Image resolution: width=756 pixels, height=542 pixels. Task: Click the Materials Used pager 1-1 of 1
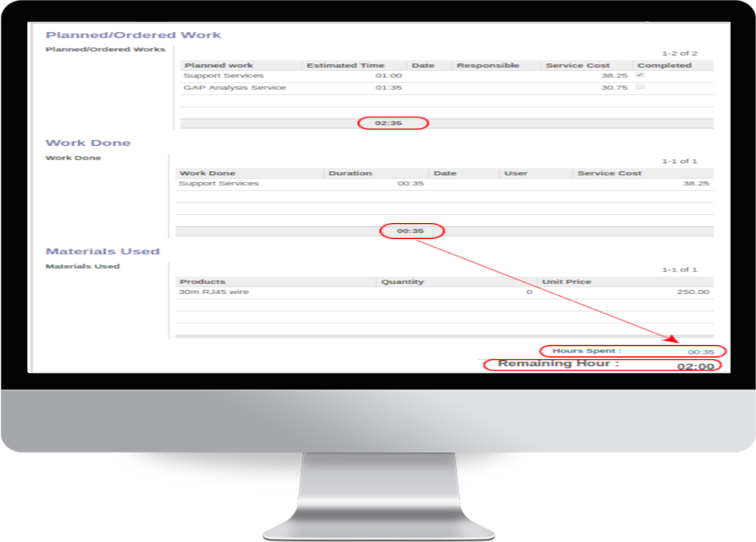(x=680, y=269)
